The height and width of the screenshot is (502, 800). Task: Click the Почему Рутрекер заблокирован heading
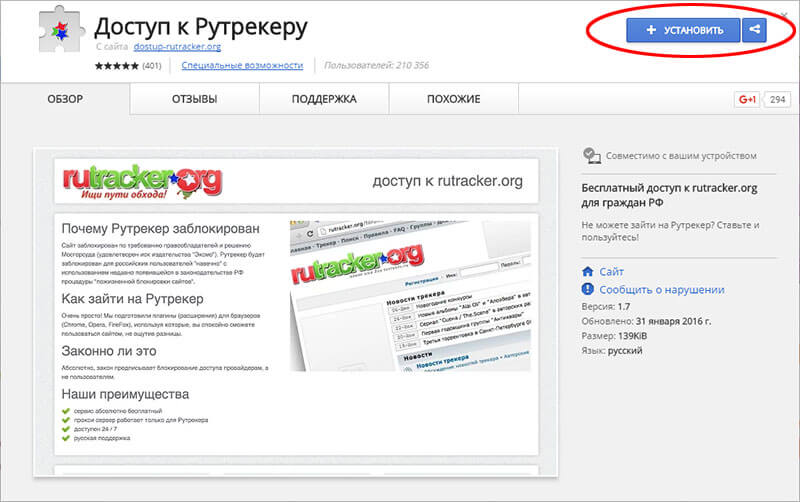pyautogui.click(x=160, y=229)
